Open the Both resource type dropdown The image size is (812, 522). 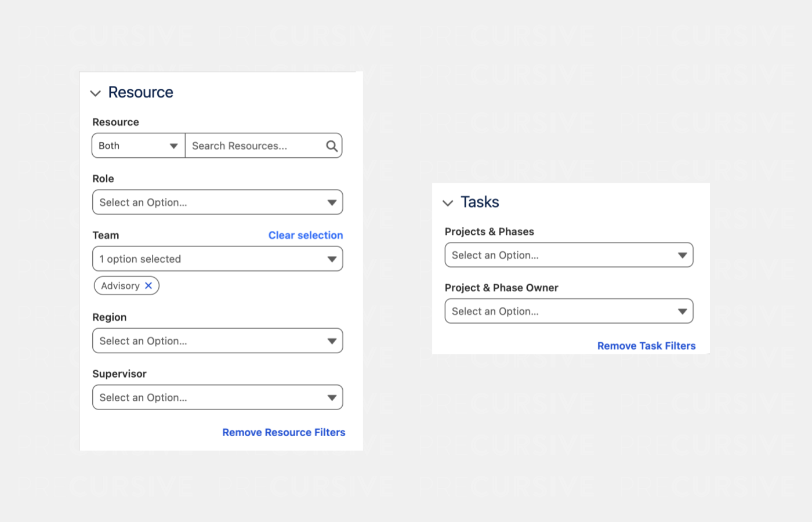[139, 146]
